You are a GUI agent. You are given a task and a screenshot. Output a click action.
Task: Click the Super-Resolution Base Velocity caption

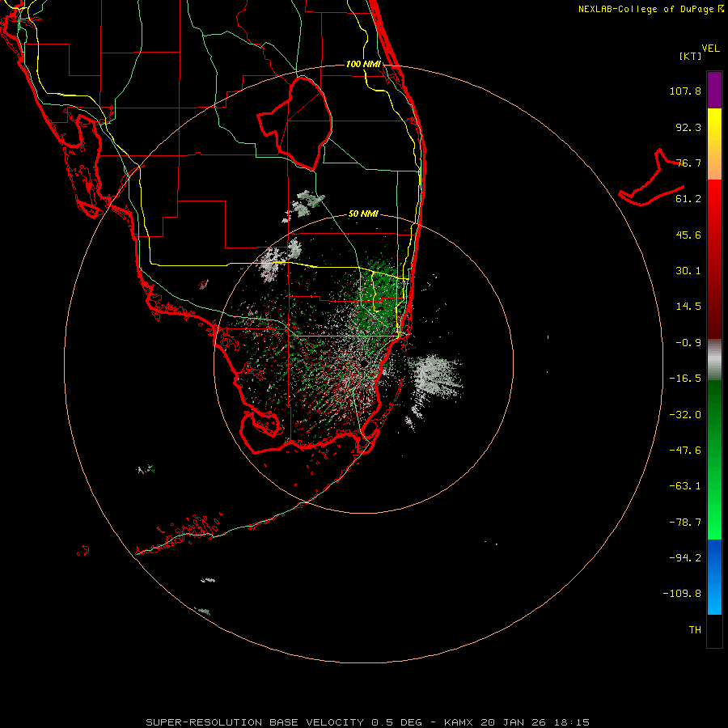[x=368, y=722]
